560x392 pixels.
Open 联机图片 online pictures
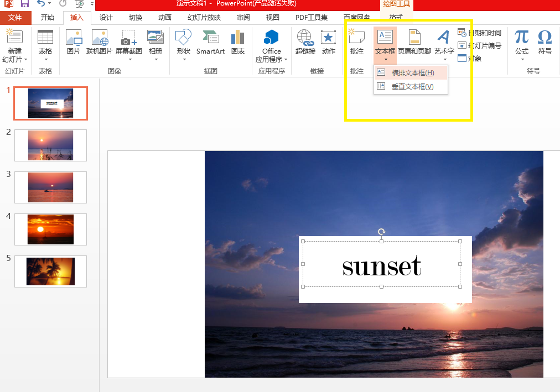[x=100, y=37]
